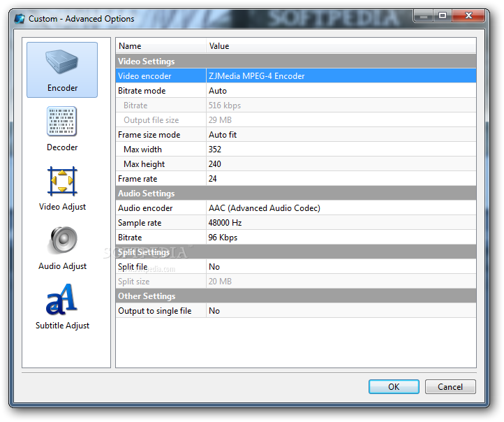The height and width of the screenshot is (422, 504).
Task: Select the Bitrate mode name cell
Action: [x=161, y=91]
